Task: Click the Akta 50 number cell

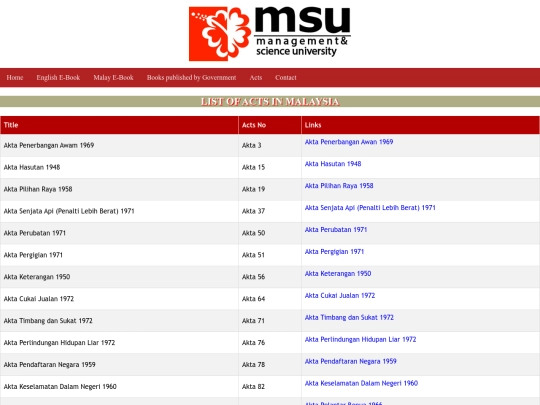Action: coord(270,233)
